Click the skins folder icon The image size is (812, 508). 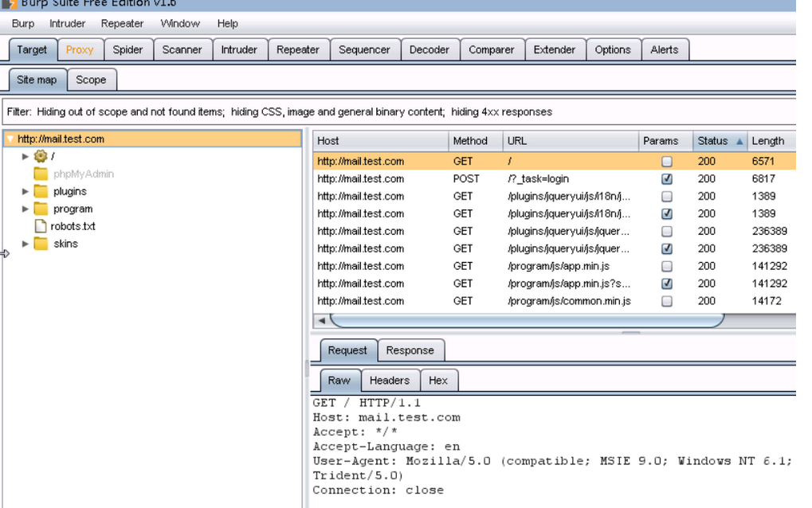point(41,244)
